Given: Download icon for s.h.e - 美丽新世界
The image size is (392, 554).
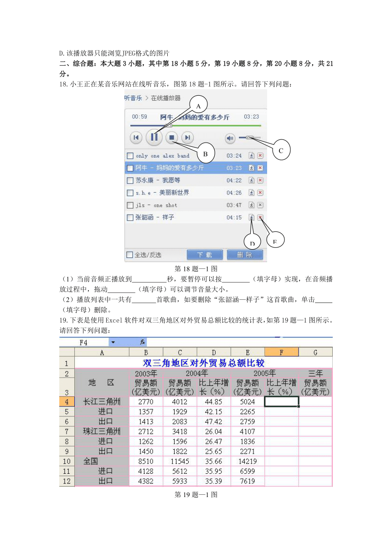Looking at the screenshot, I should coord(252,193).
